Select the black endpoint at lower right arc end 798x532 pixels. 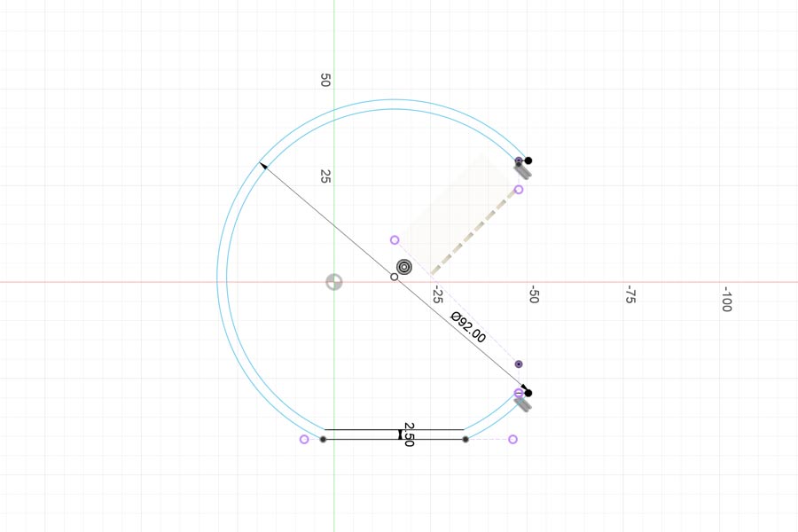528,393
